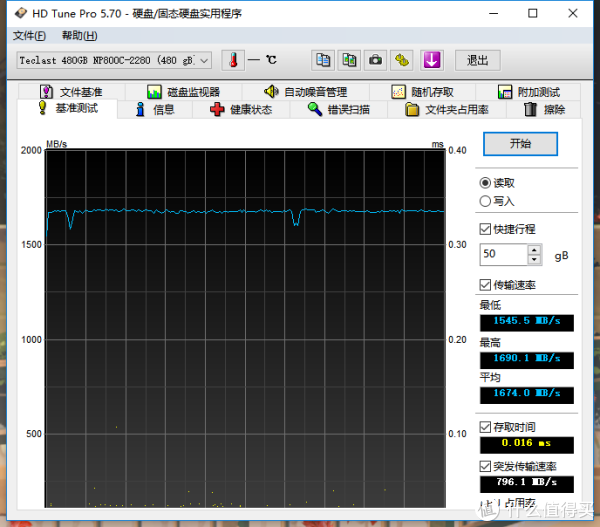Click the HD Tune app icon in the title bar
This screenshot has width=600, height=527.
coord(21,13)
